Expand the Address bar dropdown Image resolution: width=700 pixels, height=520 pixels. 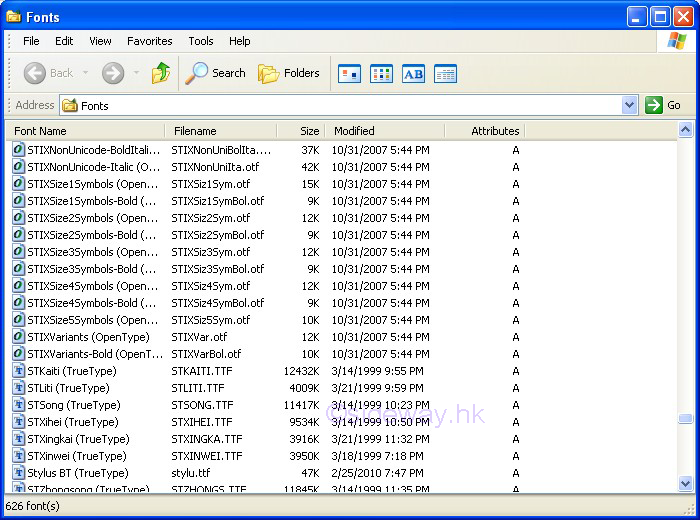(x=629, y=105)
